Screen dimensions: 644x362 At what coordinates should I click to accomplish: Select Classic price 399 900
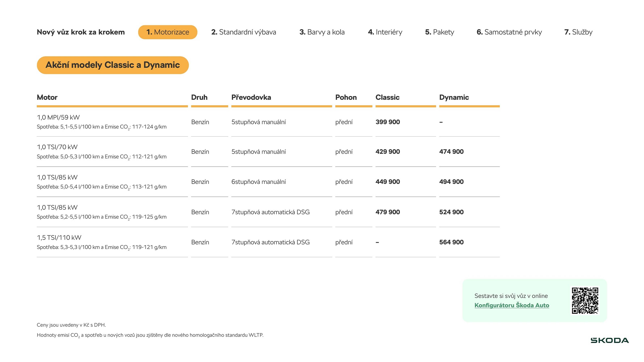(x=388, y=122)
